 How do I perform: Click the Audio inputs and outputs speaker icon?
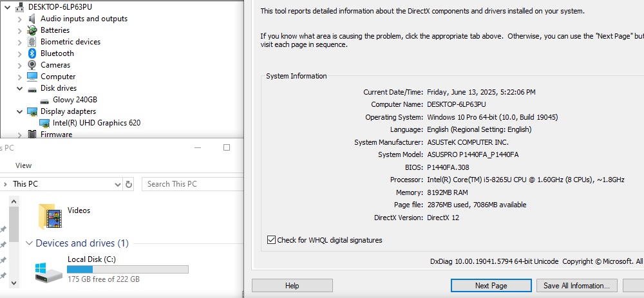(32, 19)
